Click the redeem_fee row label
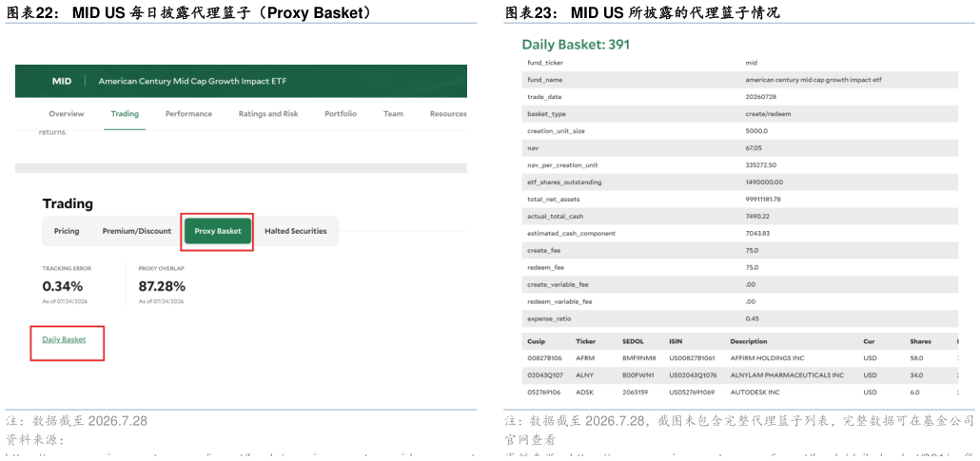This screenshot has width=980, height=461. 545,267
